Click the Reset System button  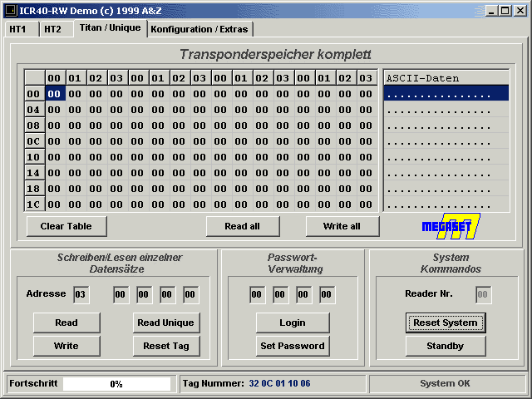click(x=446, y=323)
